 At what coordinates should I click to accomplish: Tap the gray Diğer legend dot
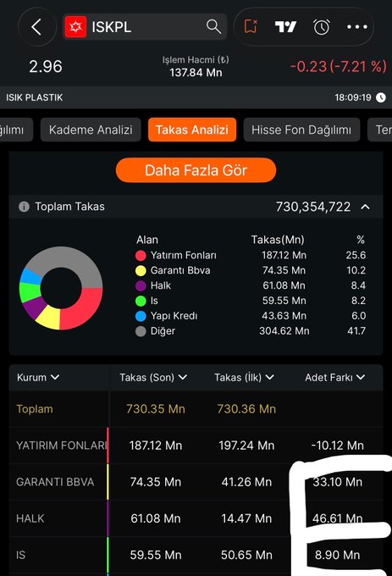pyautogui.click(x=141, y=331)
